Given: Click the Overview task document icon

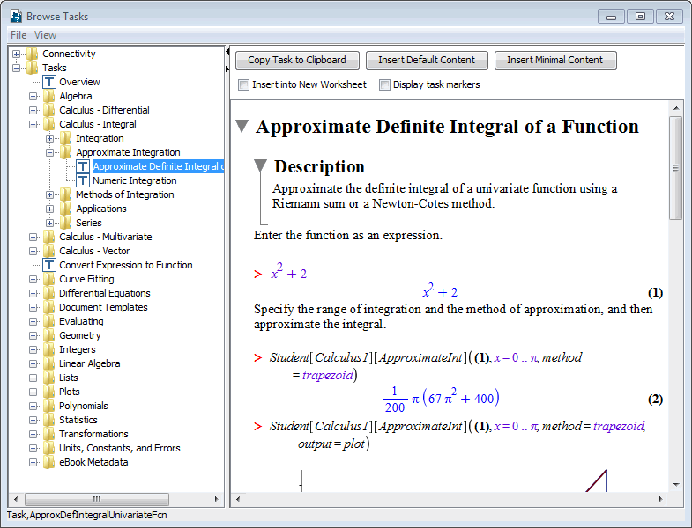Looking at the screenshot, I should pos(49,82).
